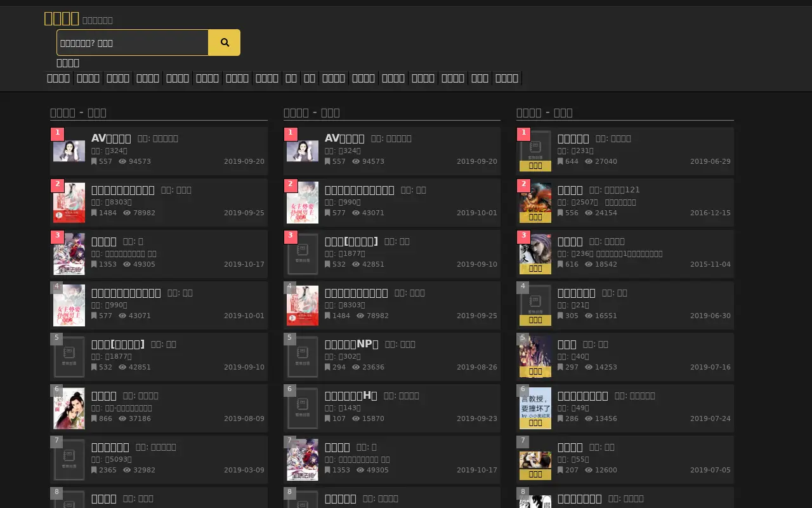Click the date "2019-07-05"
This screenshot has height=508, width=812.
click(710, 470)
